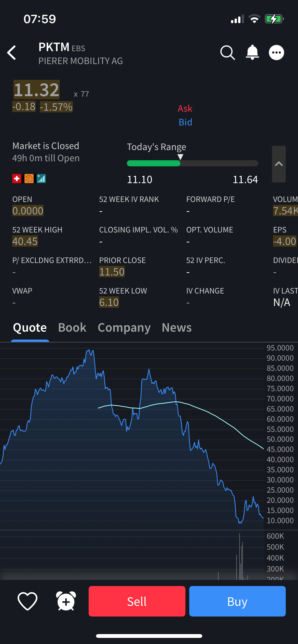Go back using the left arrow
Image resolution: width=298 pixels, height=644 pixels.
click(12, 53)
